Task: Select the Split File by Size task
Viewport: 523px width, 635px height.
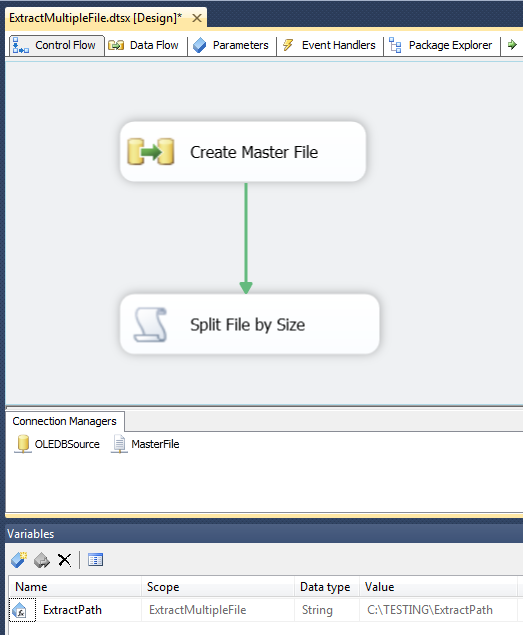Action: (250, 324)
